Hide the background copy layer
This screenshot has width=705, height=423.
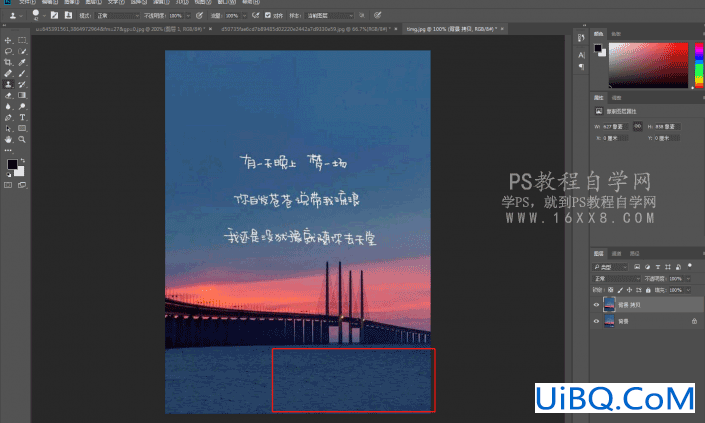coord(596,305)
